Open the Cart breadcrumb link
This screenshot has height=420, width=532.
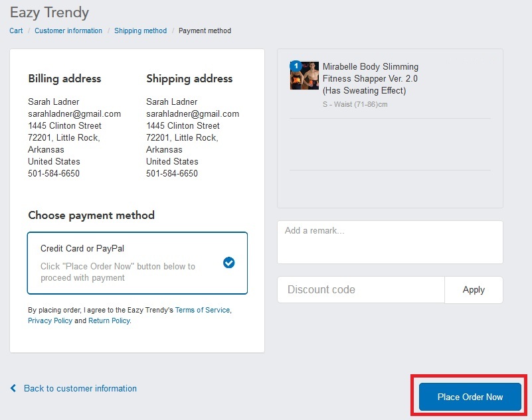click(16, 31)
